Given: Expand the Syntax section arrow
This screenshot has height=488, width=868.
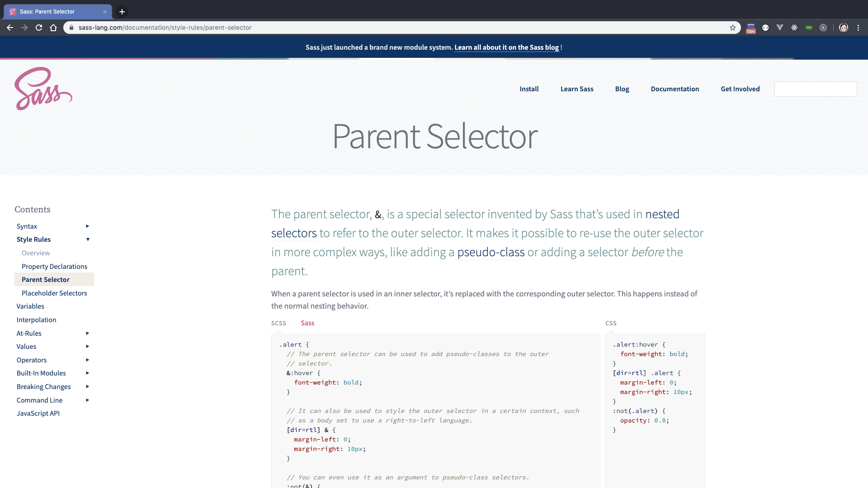Looking at the screenshot, I should tap(88, 226).
